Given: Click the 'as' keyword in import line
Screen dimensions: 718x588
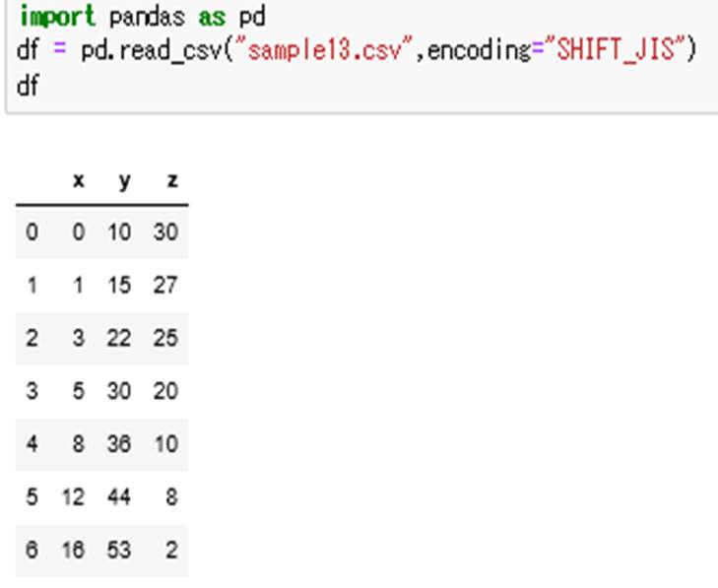Looking at the screenshot, I should (x=212, y=18).
